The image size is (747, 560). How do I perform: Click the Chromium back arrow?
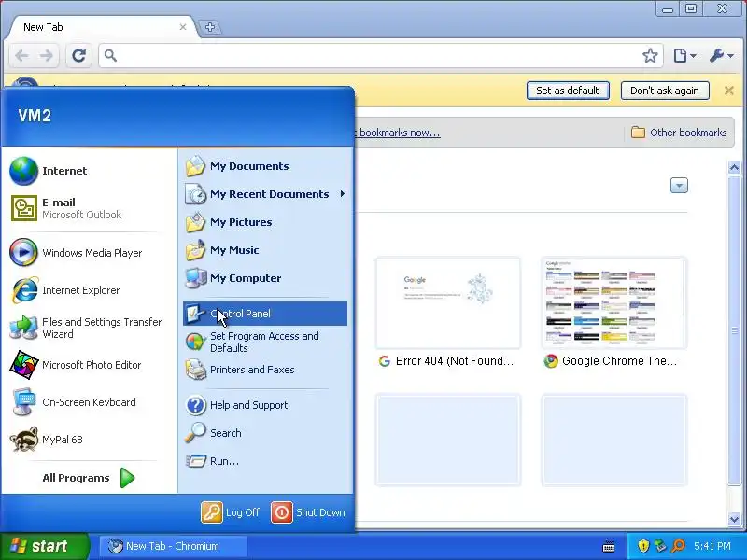click(x=21, y=56)
